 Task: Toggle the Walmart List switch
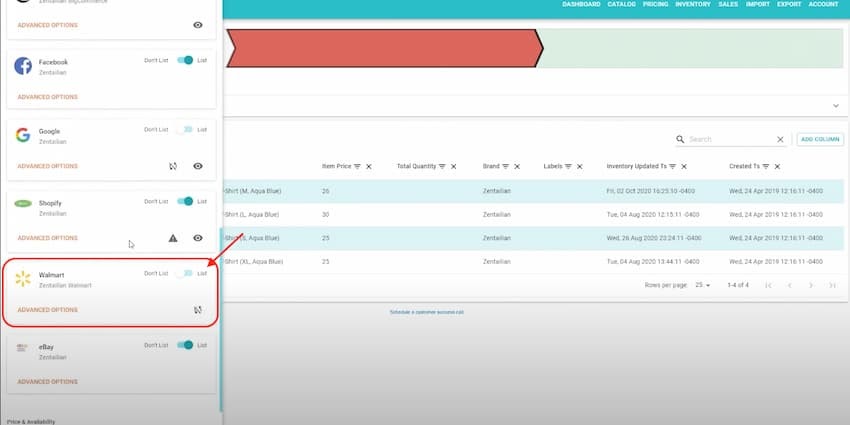185,273
